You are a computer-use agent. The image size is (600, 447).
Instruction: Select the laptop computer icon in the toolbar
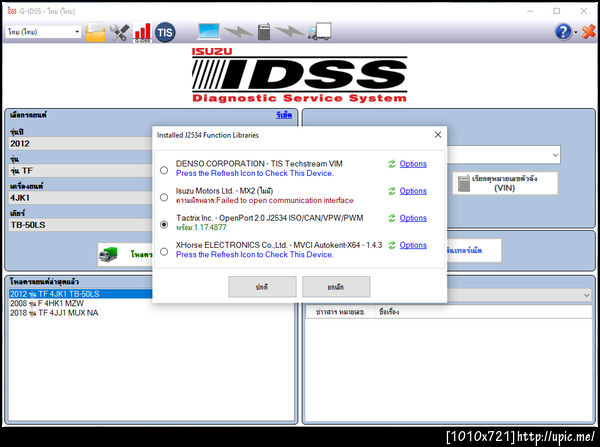209,31
